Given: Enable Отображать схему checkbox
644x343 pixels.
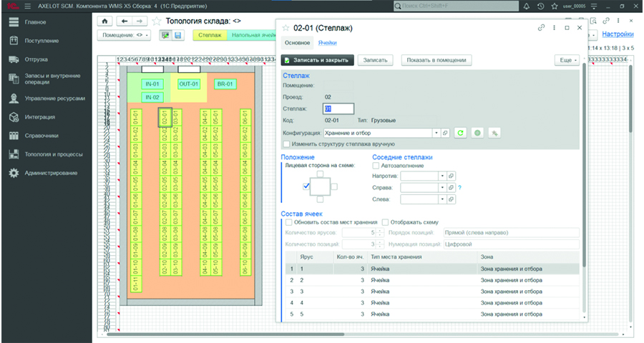Looking at the screenshot, I should 385,222.
